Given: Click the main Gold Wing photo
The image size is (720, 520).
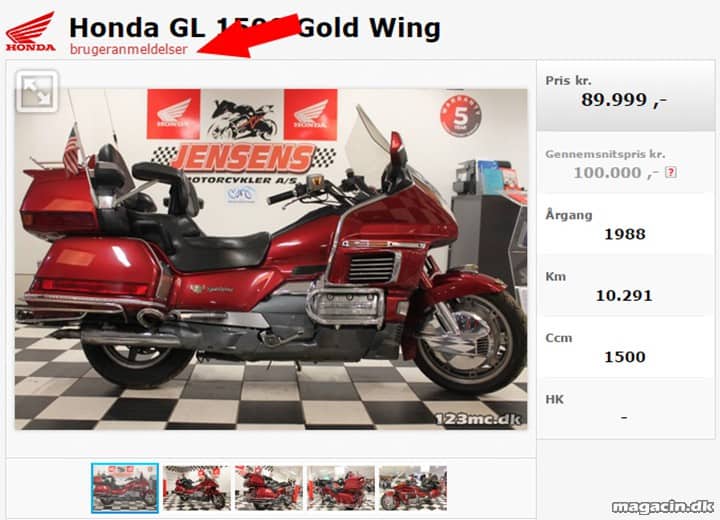Looking at the screenshot, I should pos(271,259).
